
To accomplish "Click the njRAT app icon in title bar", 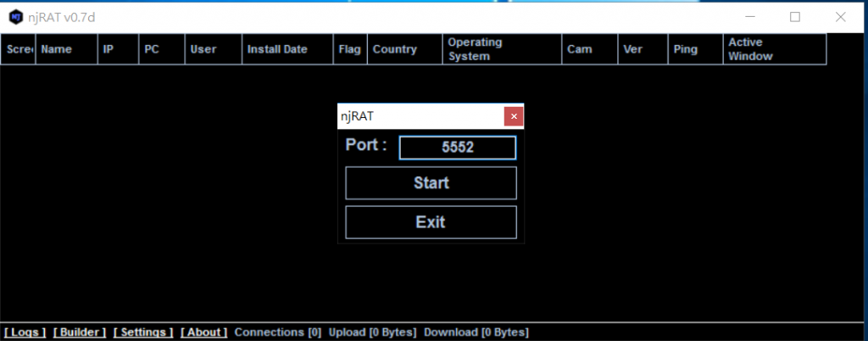I will tap(16, 17).
